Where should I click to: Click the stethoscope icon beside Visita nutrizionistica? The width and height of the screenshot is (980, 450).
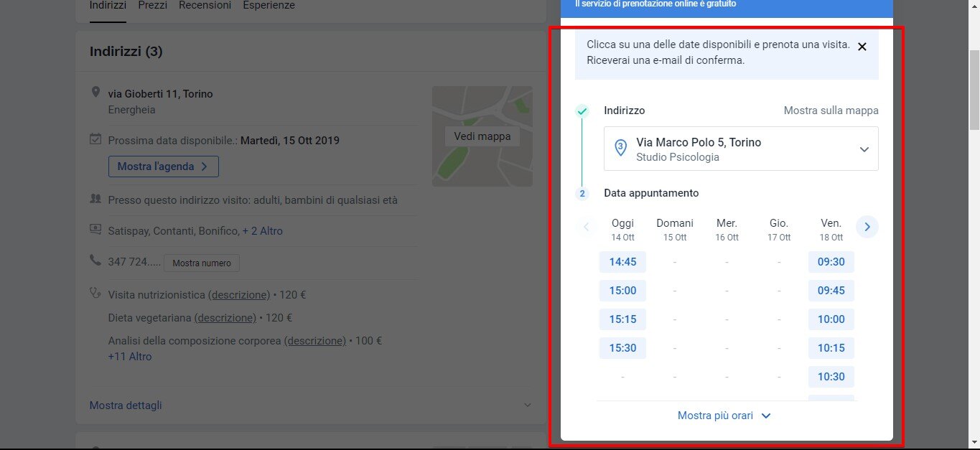tap(95, 294)
